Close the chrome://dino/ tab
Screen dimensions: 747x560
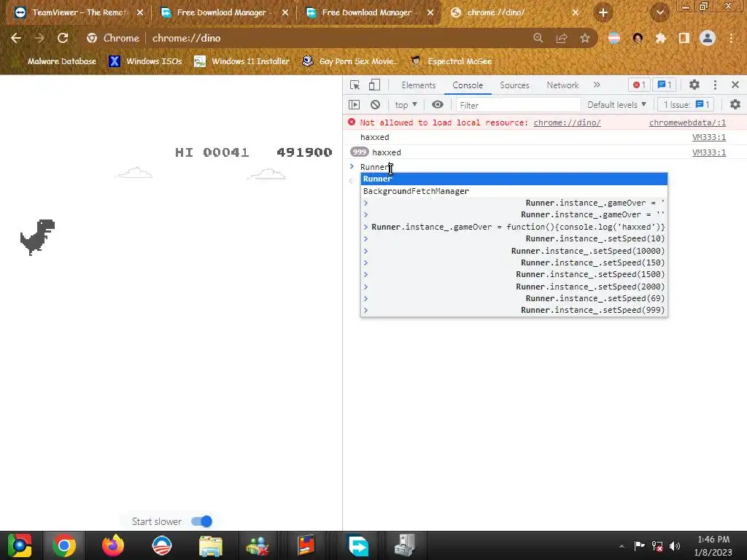(575, 12)
